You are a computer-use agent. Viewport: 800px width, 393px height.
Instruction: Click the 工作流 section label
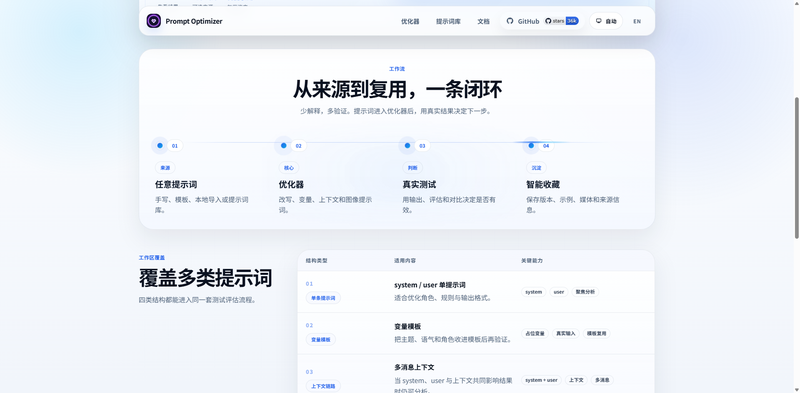397,68
